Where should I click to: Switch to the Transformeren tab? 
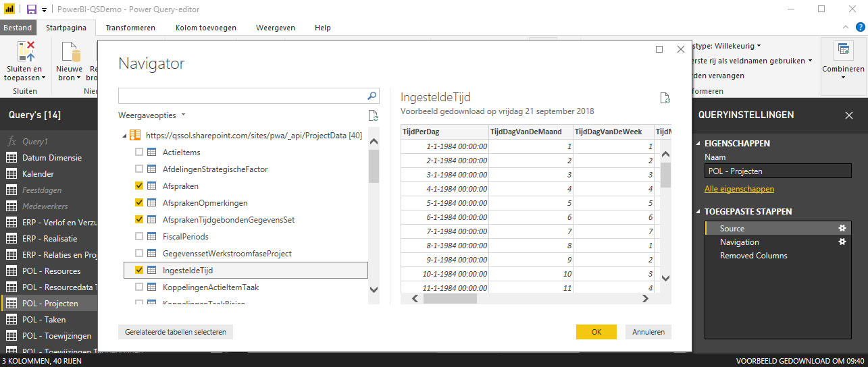(x=130, y=28)
